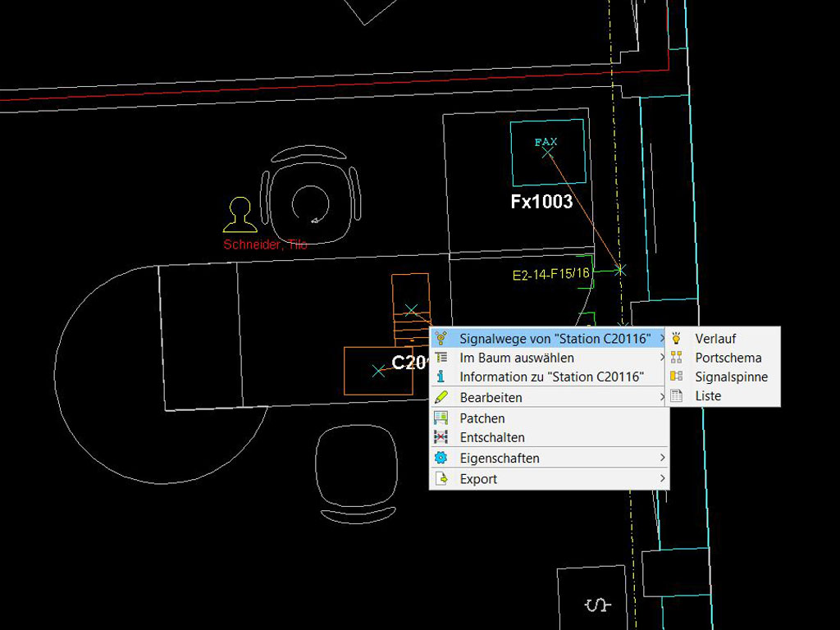This screenshot has height=630, width=840.
Task: Click the green pencil Bearbeiten icon
Action: coord(441,398)
